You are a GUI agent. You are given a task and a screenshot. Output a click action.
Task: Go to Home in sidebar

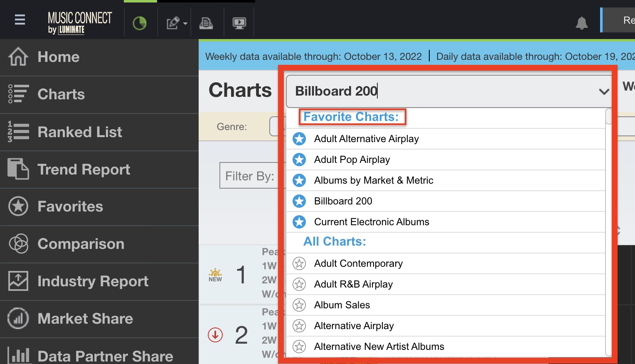tap(99, 57)
